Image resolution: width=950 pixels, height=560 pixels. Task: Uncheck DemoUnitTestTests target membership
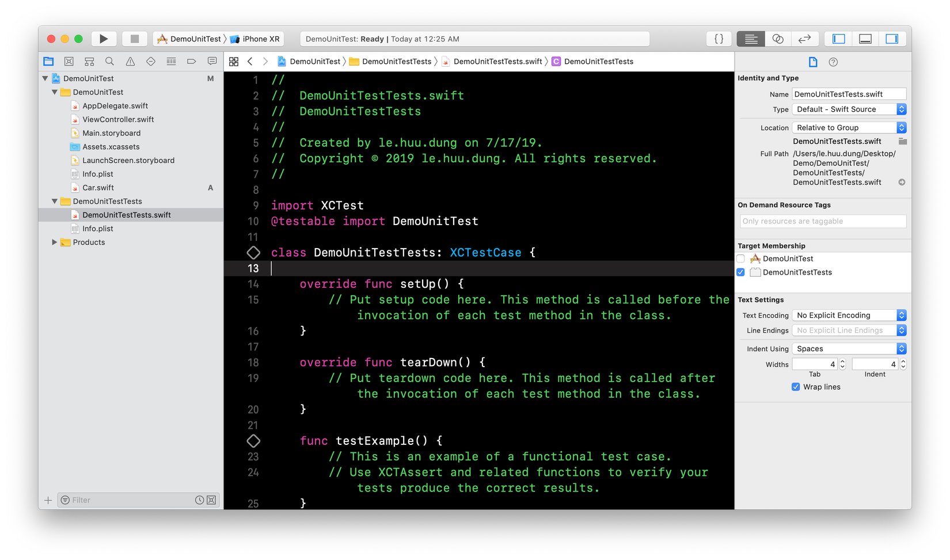click(x=741, y=273)
